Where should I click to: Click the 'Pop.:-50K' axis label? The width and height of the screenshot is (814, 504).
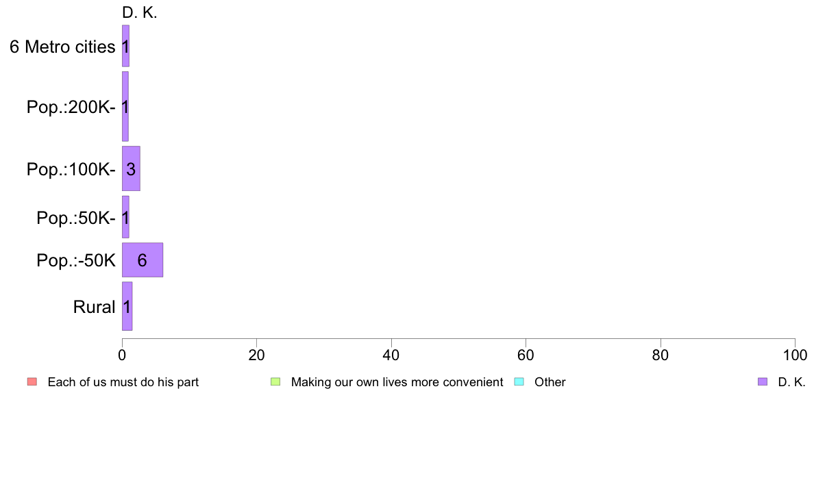(x=76, y=260)
